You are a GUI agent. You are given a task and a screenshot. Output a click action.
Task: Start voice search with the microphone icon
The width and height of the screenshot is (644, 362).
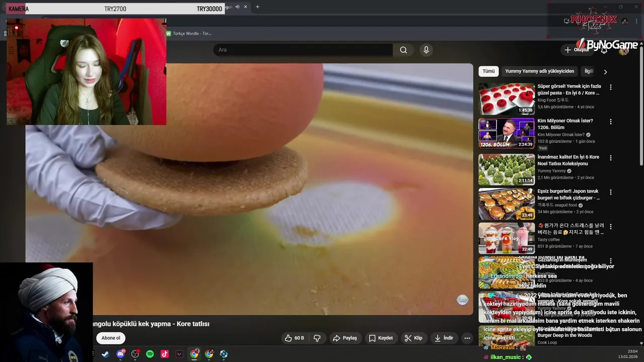(426, 50)
